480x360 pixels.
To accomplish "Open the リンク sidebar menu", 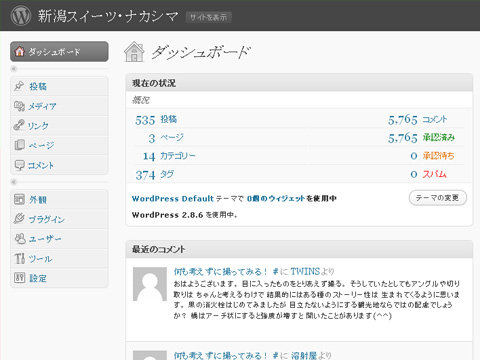I will click(59, 126).
